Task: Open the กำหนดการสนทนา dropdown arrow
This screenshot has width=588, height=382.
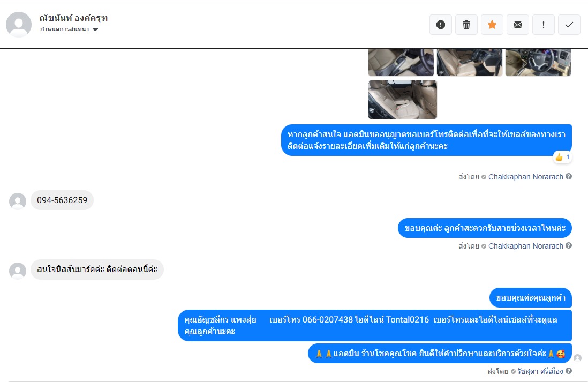Action: point(95,29)
